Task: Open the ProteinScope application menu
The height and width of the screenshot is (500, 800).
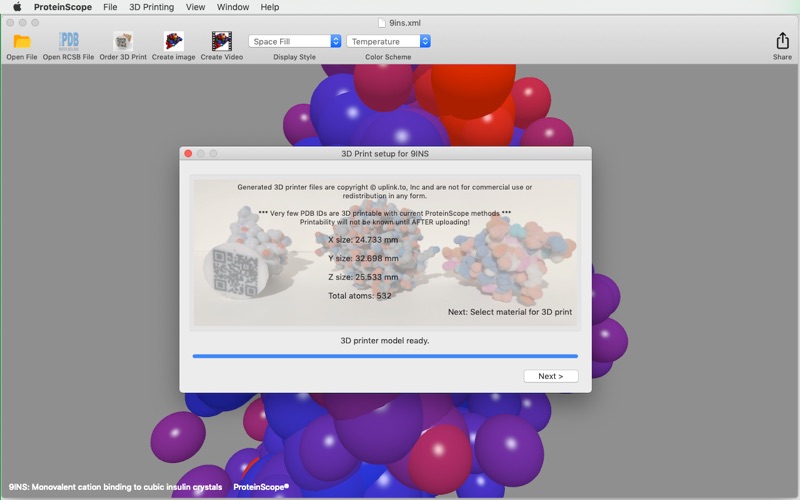Action: (63, 7)
